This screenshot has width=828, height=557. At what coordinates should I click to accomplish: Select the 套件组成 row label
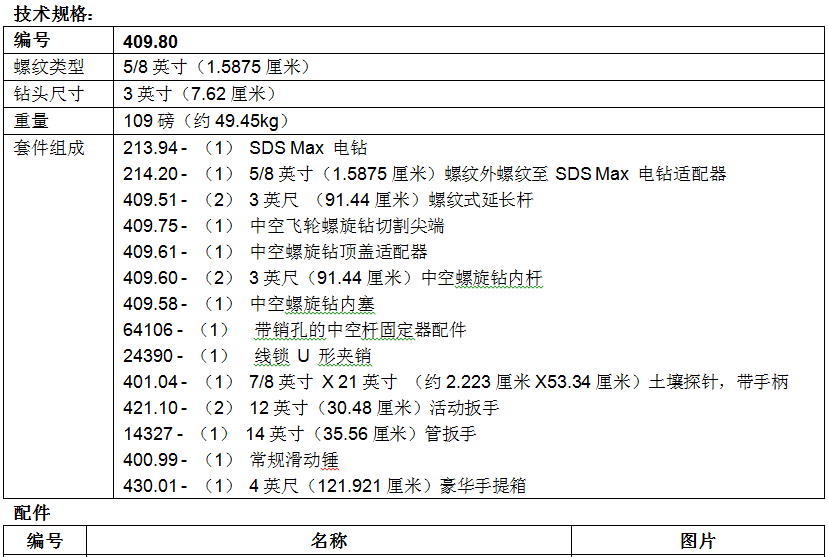click(x=49, y=148)
